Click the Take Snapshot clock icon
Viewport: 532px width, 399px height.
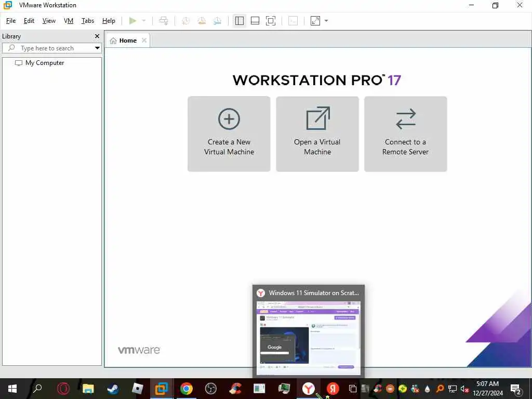pyautogui.click(x=185, y=21)
